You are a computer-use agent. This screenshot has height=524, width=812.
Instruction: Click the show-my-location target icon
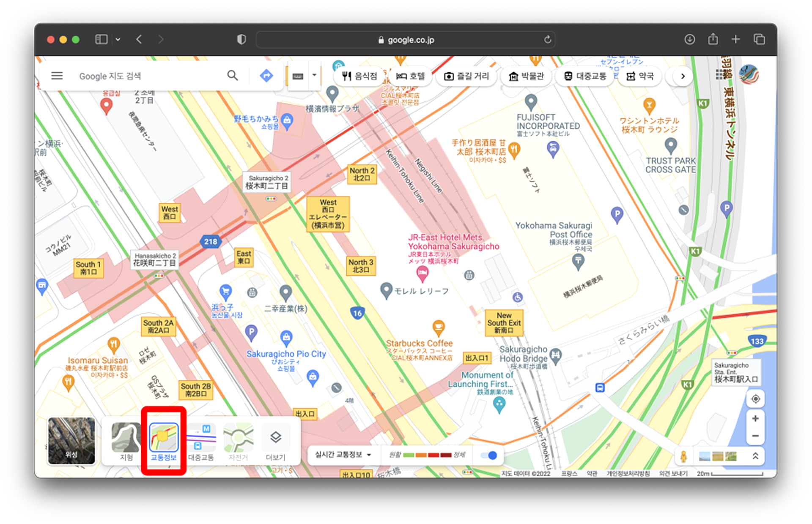755,399
